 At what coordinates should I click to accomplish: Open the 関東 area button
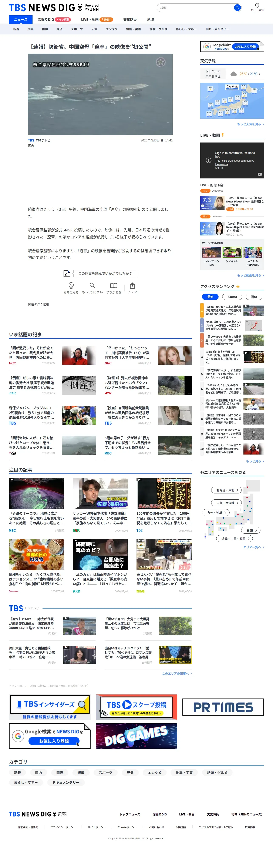click(251, 530)
